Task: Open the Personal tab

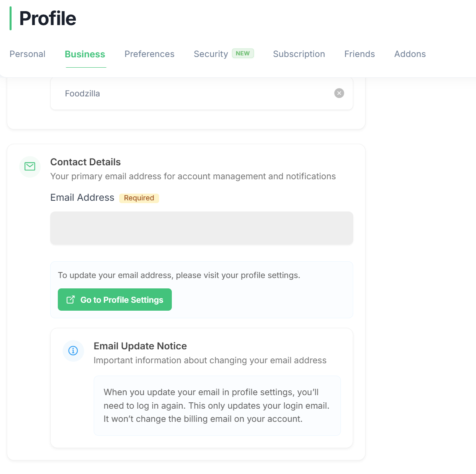Action: (28, 54)
